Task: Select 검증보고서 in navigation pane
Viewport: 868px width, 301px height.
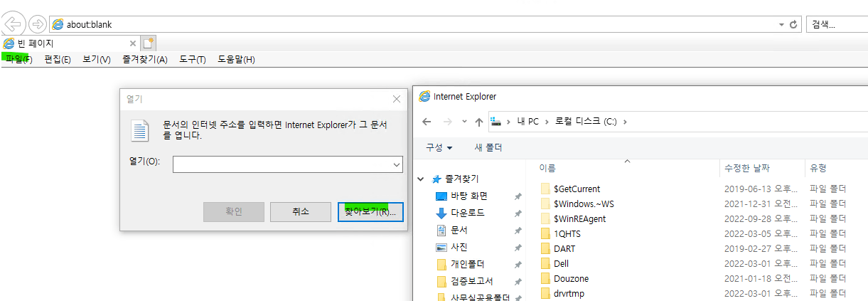Action: pyautogui.click(x=472, y=281)
